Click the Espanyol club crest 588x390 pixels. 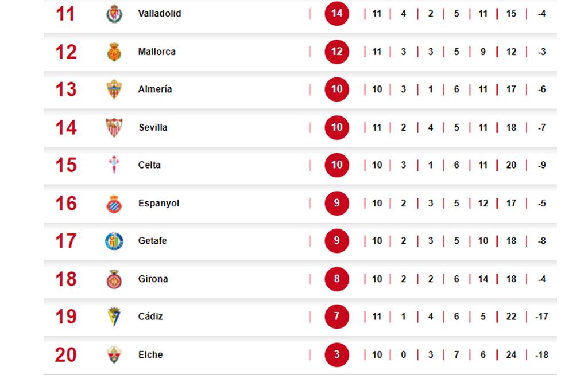point(114,204)
